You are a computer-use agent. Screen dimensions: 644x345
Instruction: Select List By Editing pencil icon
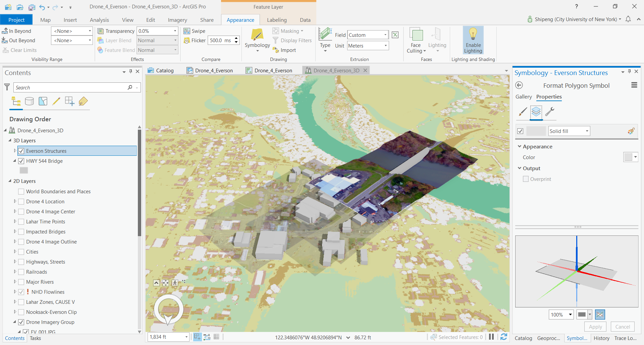pyautogui.click(x=56, y=101)
